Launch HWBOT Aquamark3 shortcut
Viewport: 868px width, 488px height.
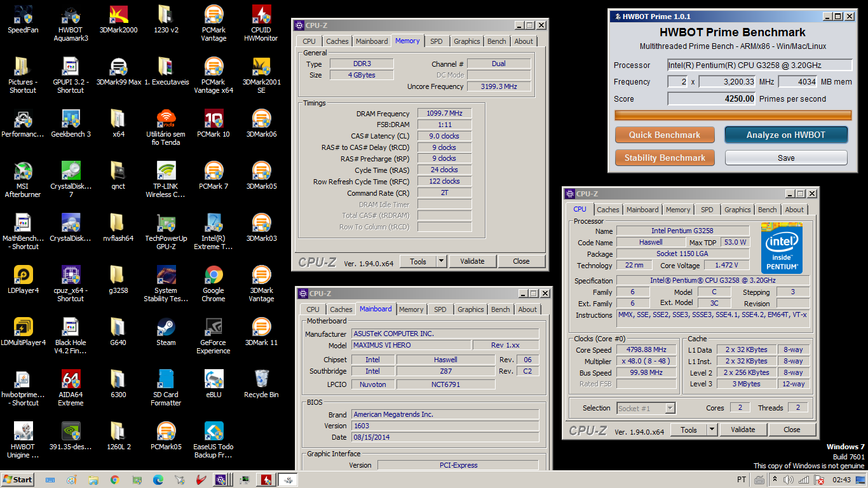pyautogui.click(x=71, y=23)
